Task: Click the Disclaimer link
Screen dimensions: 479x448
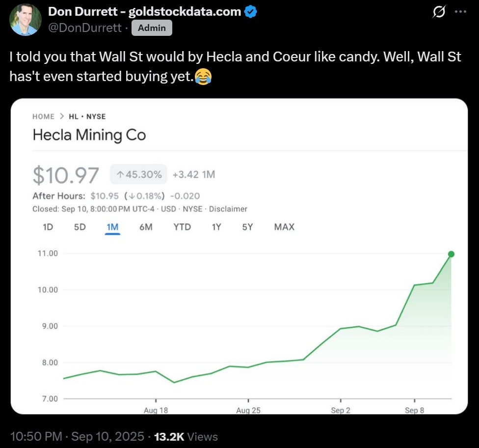Action: (x=228, y=209)
